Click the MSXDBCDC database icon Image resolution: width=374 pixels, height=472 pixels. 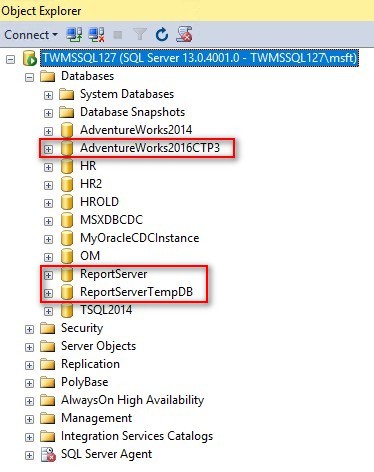67,220
